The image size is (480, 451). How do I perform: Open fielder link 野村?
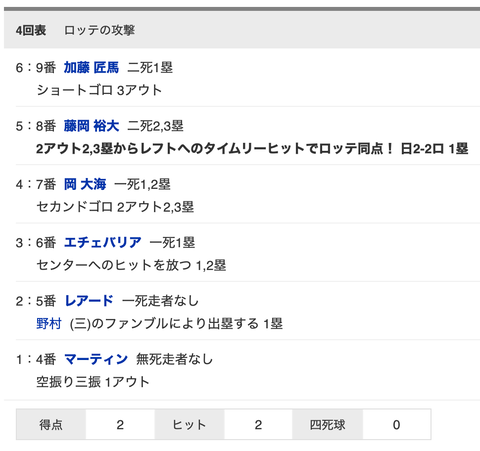click(x=49, y=324)
